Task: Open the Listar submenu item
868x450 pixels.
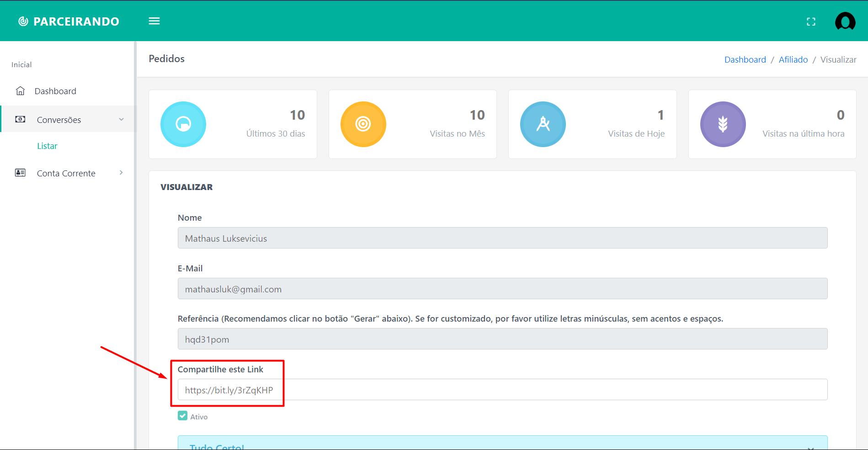Action: 47,146
